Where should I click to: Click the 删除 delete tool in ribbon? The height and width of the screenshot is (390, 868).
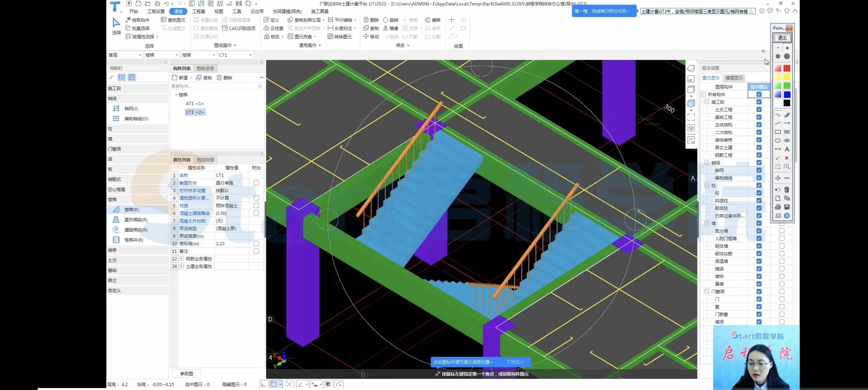[x=371, y=20]
